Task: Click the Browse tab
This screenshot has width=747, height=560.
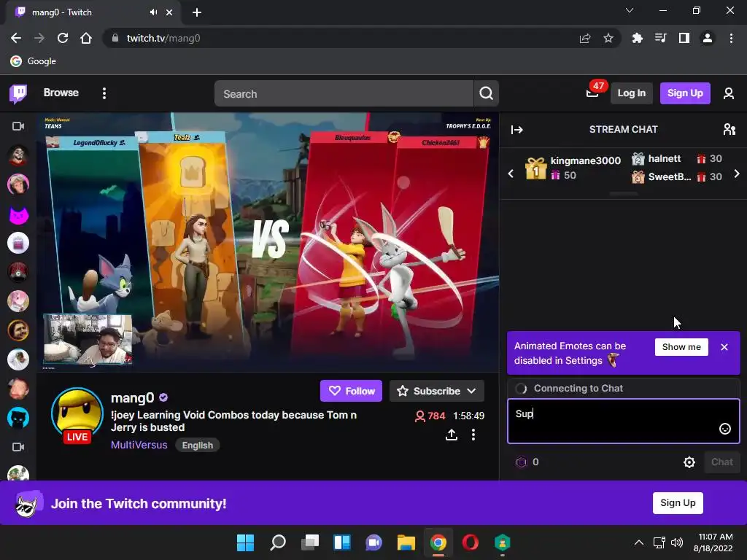Action: click(61, 93)
